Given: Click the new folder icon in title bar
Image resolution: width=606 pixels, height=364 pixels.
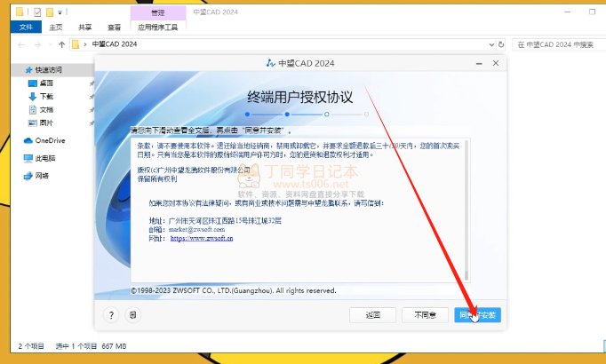Looking at the screenshot, I should [50, 12].
